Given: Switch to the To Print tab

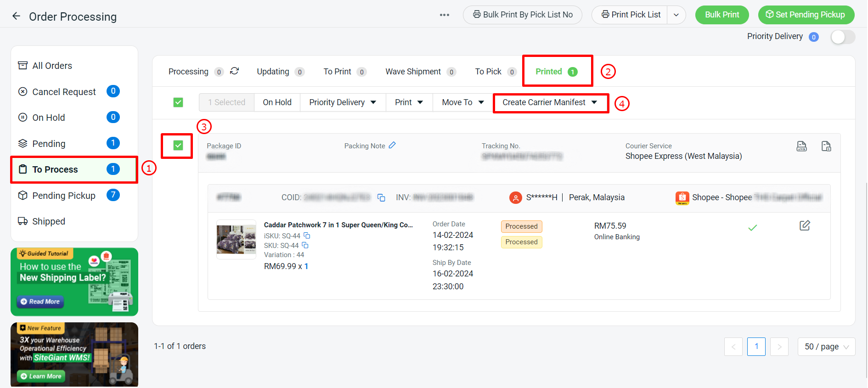Looking at the screenshot, I should pyautogui.click(x=338, y=72).
